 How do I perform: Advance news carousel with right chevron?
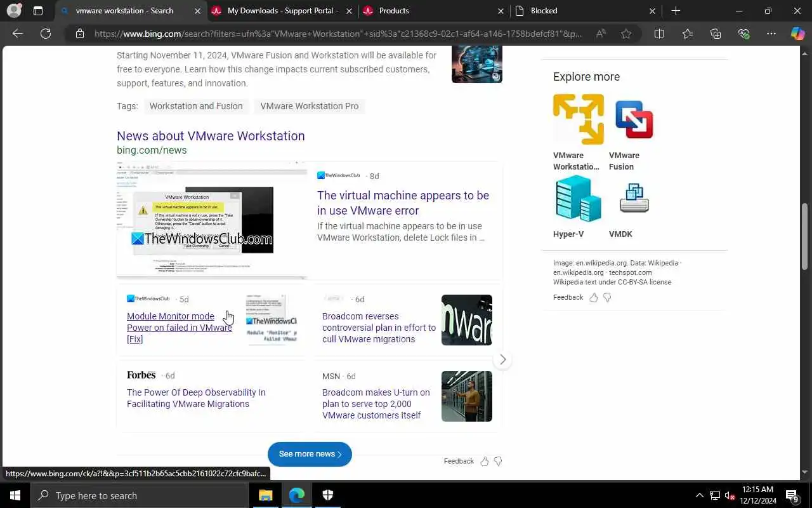click(x=502, y=359)
